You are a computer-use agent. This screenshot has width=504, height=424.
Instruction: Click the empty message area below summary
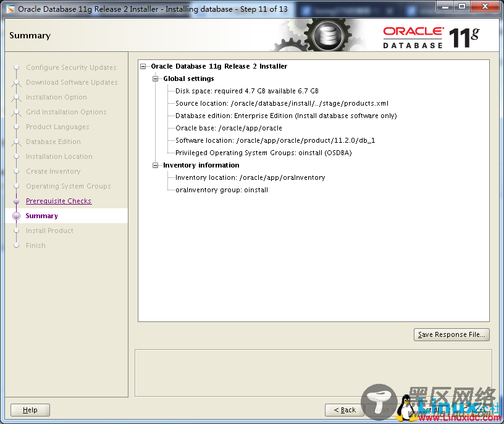[x=313, y=373]
